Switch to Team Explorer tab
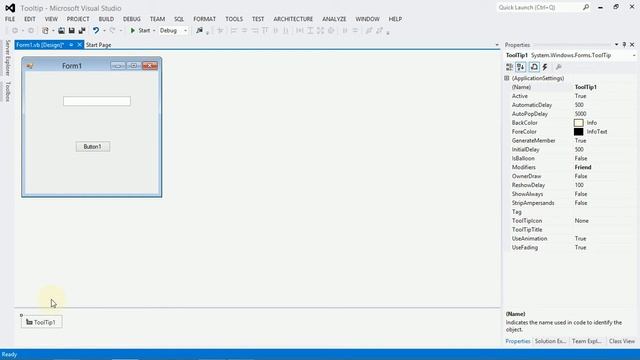The width and height of the screenshot is (640, 360). click(587, 341)
